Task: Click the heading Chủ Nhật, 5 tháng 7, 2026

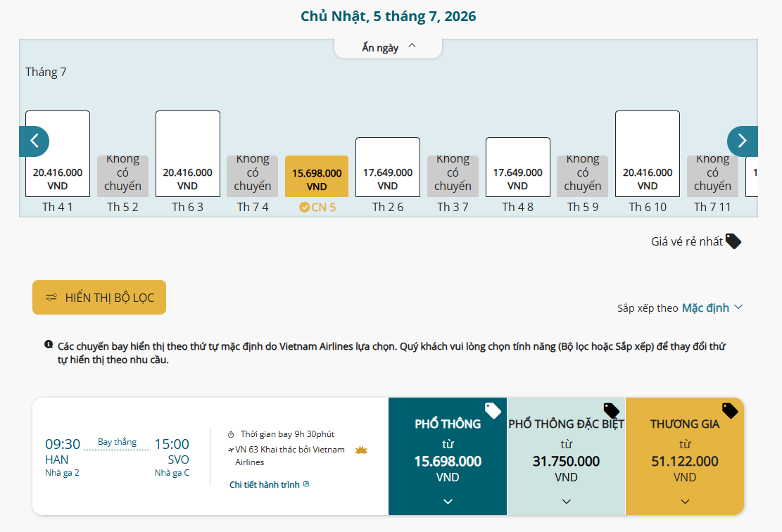Action: coord(388,16)
